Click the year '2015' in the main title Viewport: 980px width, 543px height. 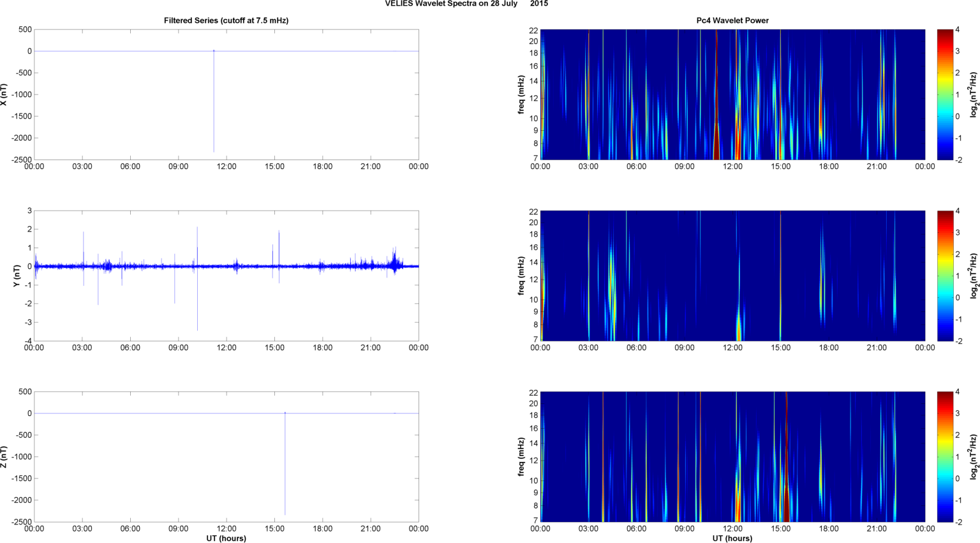tap(538, 4)
